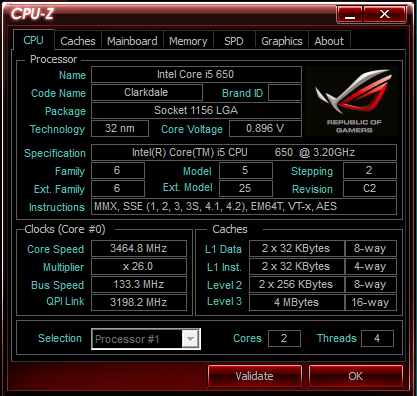Image resolution: width=417 pixels, height=396 pixels.
Task: Show the Graphics tab
Action: pyautogui.click(x=282, y=41)
